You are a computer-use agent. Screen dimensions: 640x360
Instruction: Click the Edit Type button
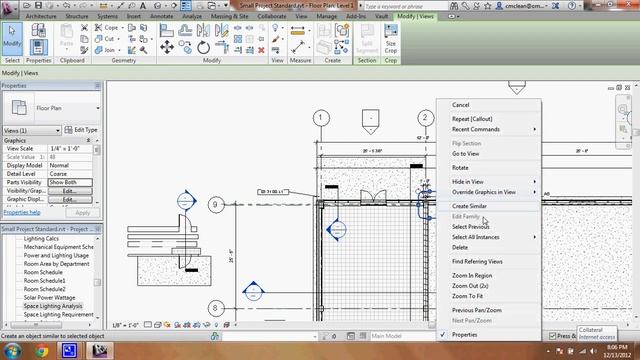pos(81,130)
